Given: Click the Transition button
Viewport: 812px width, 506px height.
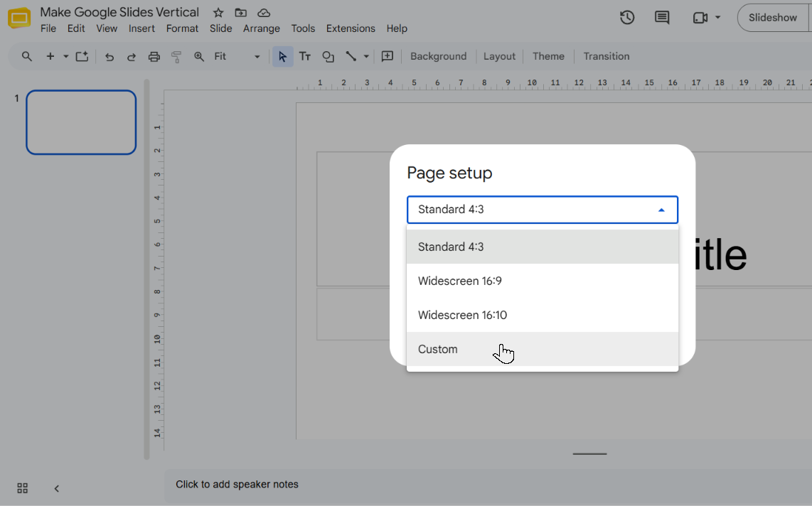Looking at the screenshot, I should click(607, 56).
